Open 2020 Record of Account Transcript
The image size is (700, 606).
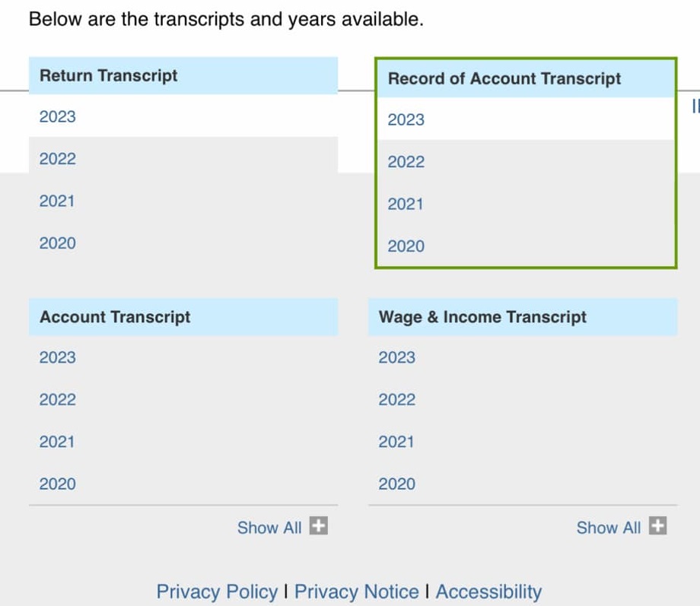[x=406, y=246]
